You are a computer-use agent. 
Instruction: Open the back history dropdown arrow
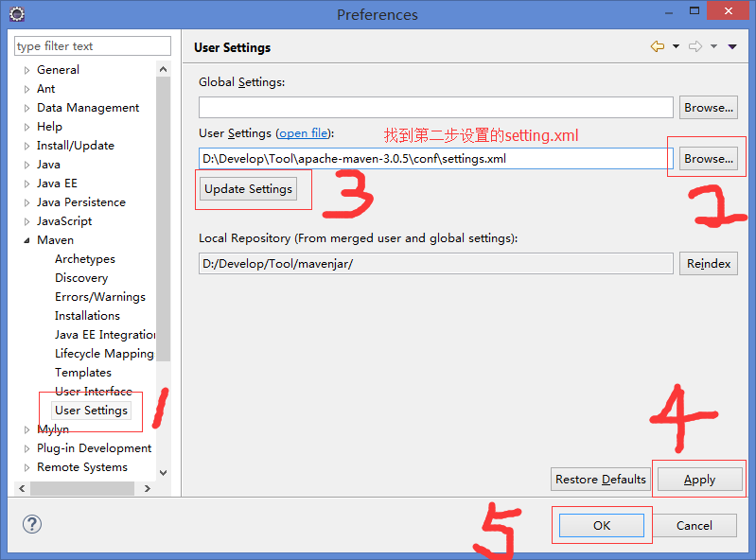[676, 46]
